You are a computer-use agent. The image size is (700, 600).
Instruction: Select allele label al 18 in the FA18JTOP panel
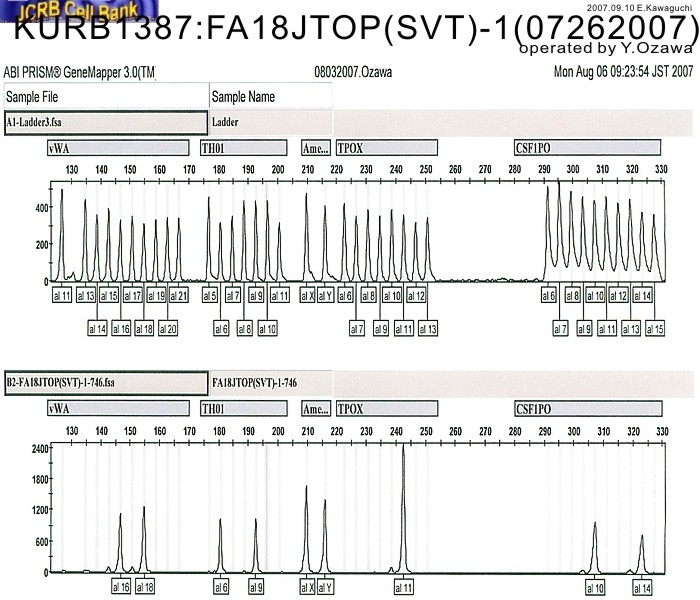[145, 586]
